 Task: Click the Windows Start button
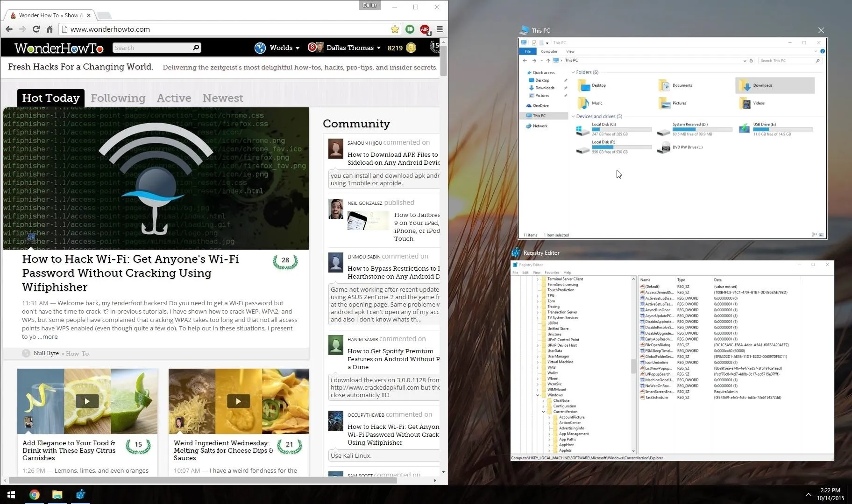click(11, 495)
